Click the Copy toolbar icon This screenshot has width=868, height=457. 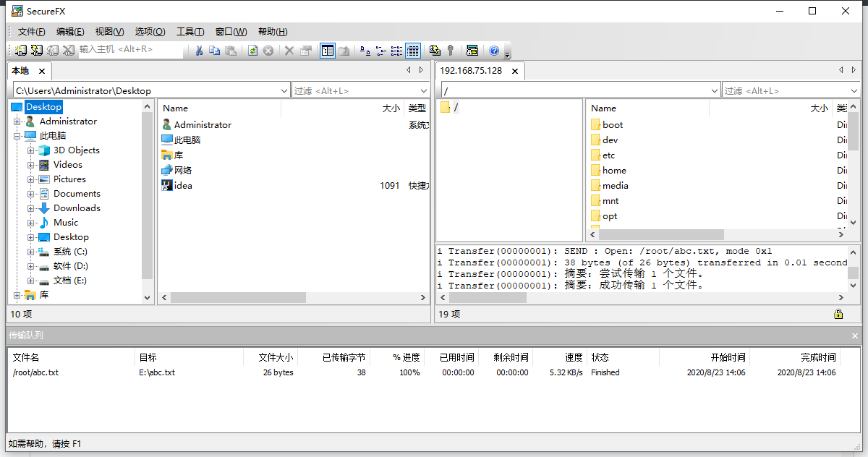coord(215,51)
